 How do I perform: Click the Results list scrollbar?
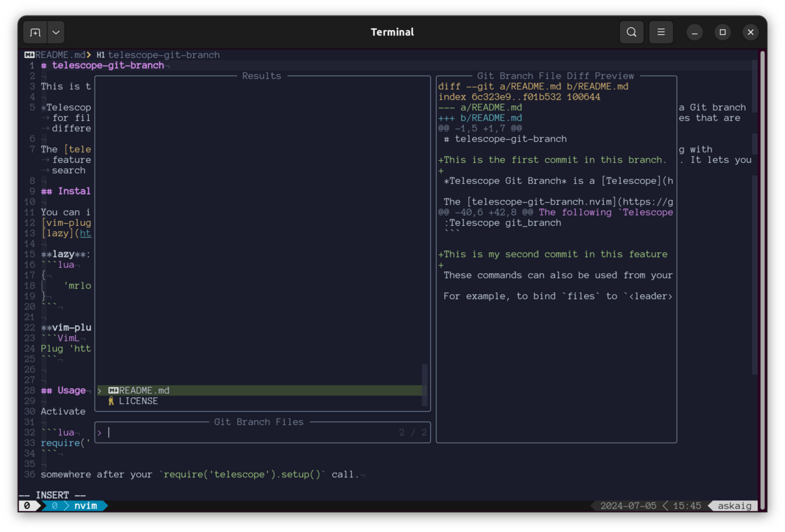coord(424,384)
